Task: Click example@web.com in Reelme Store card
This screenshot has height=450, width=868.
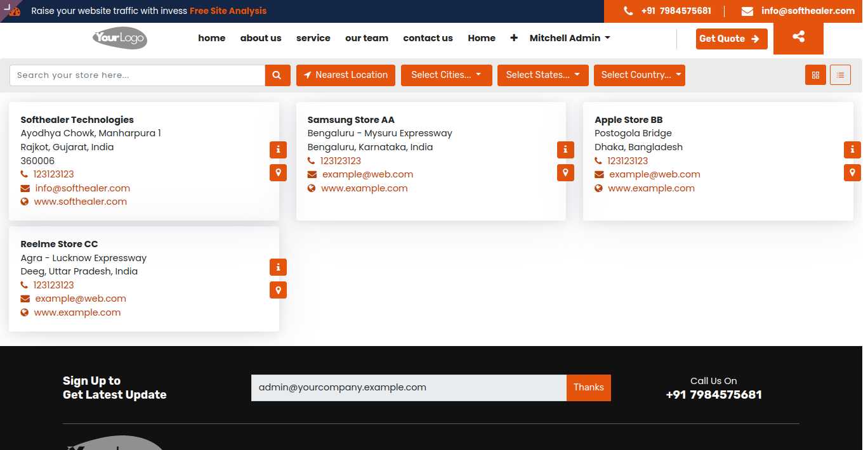Action: pos(81,299)
